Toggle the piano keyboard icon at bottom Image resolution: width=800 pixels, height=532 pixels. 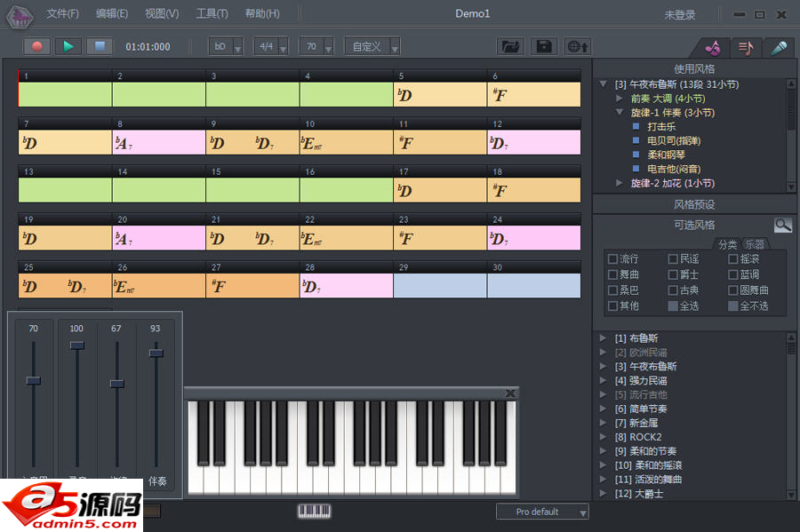(x=313, y=511)
